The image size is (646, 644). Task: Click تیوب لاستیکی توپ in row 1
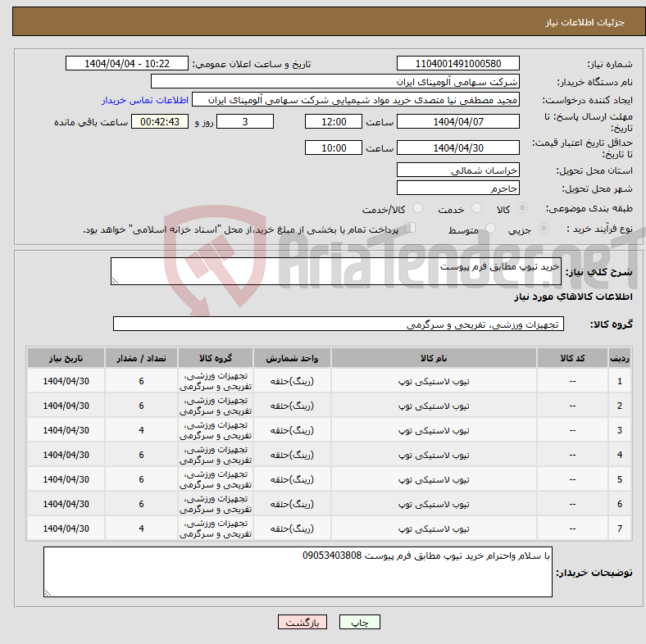(x=434, y=382)
